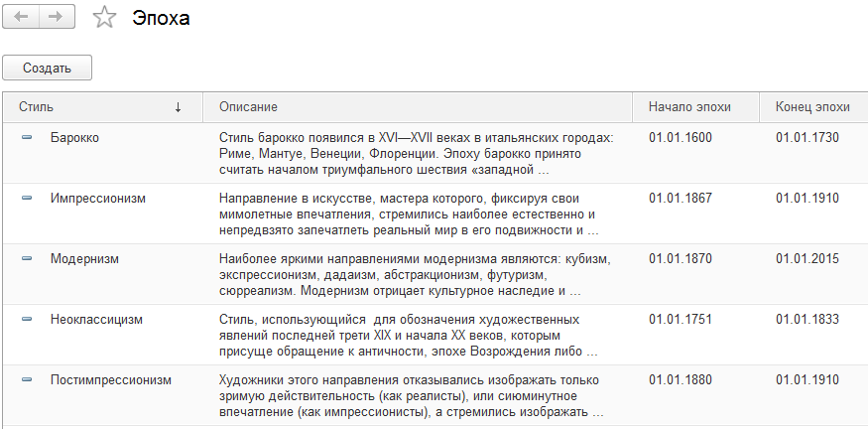The width and height of the screenshot is (868, 429).
Task: Click the row icon next to Импрессионизм
Action: coord(27,198)
